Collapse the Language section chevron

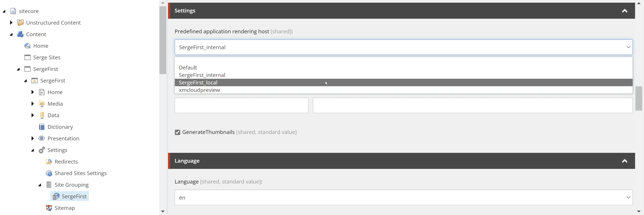625,161
